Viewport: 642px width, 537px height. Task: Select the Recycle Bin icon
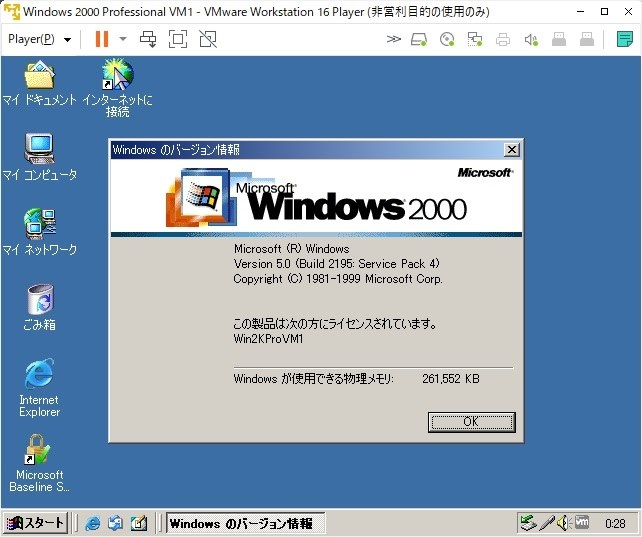(39, 307)
